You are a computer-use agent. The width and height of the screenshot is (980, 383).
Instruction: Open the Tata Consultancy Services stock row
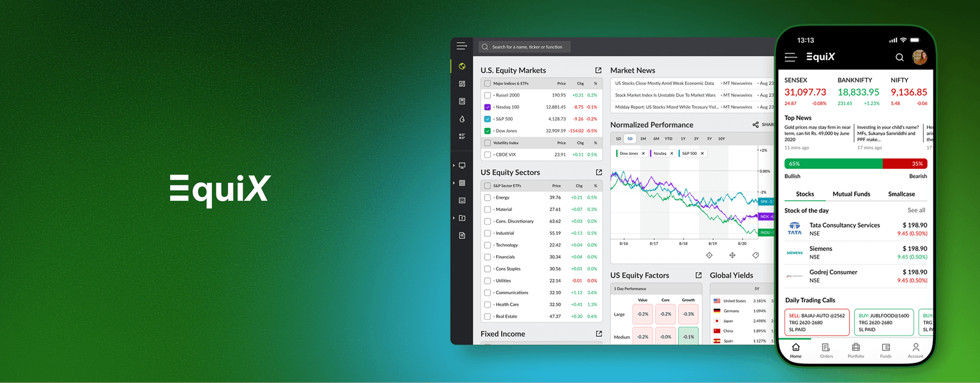coord(856,229)
